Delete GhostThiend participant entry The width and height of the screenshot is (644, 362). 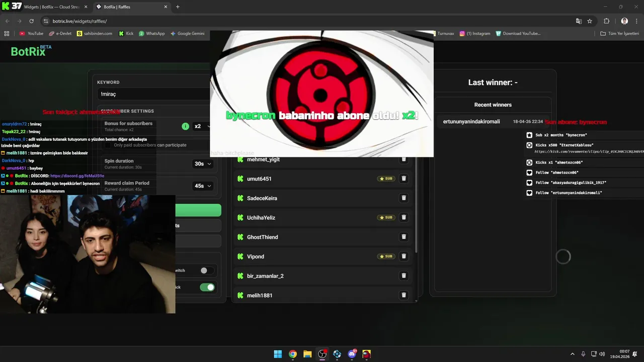404,237
